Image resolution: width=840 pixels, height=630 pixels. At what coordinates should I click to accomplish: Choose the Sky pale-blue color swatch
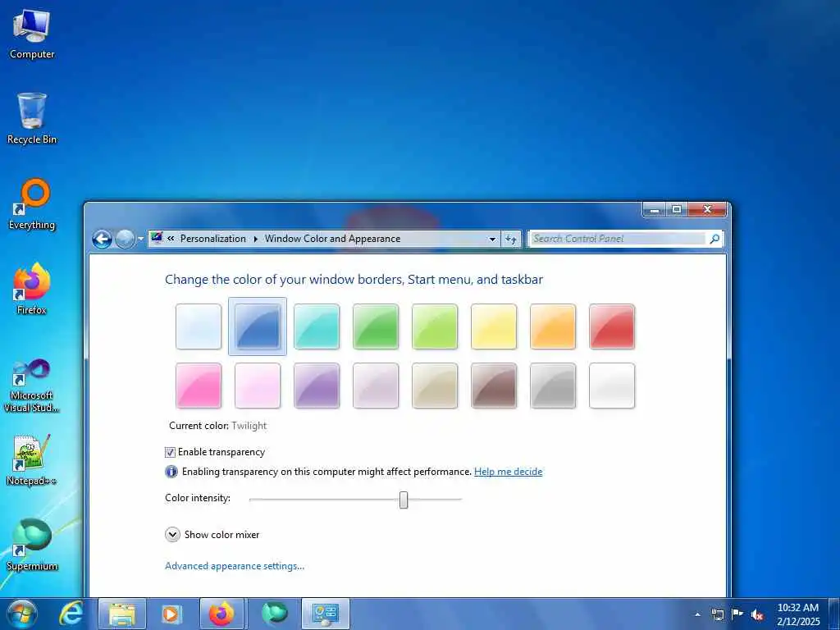tap(199, 326)
